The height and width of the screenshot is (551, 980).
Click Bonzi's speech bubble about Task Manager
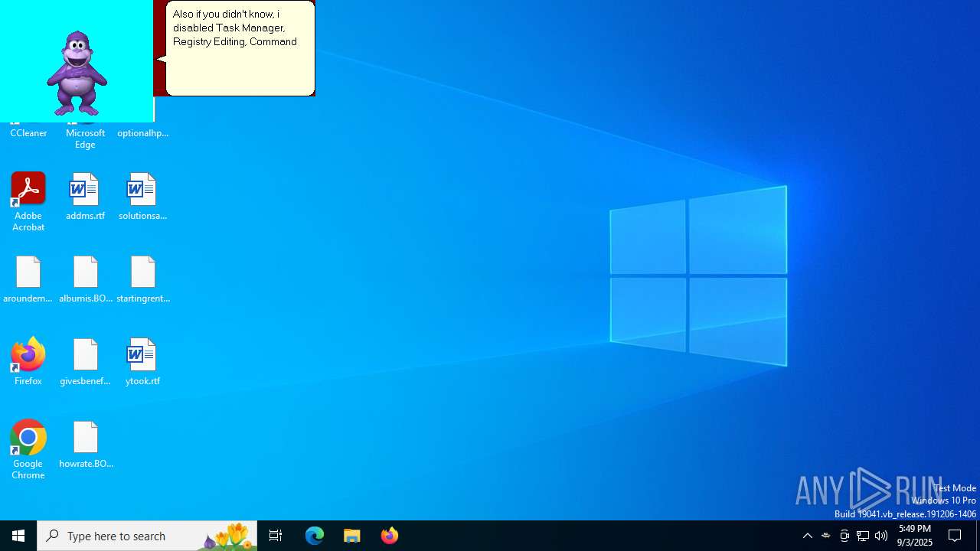[x=239, y=48]
